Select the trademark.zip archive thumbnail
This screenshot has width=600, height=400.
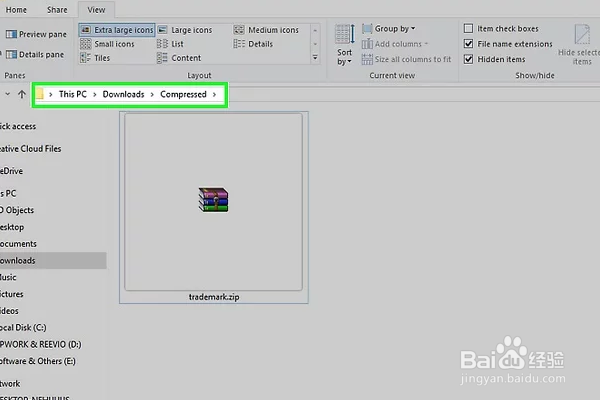click(x=214, y=201)
